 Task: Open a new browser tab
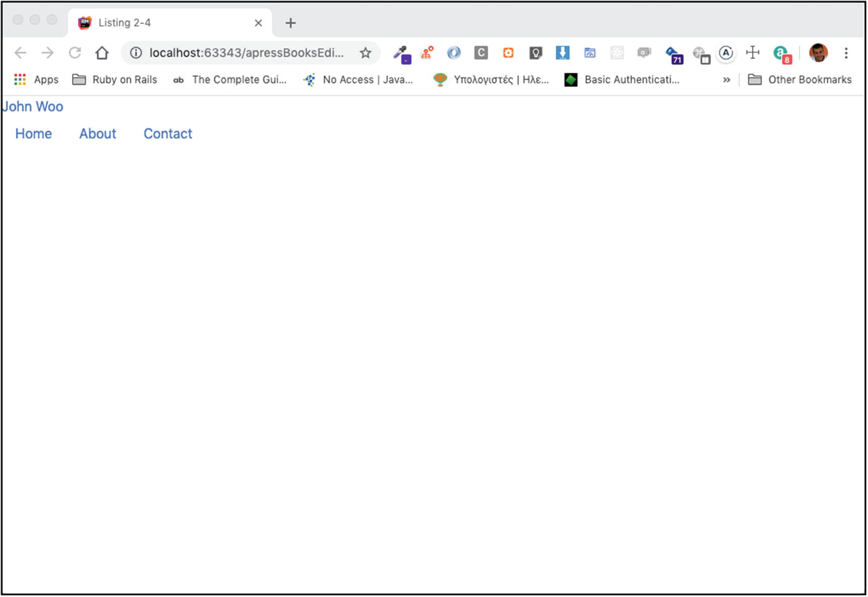point(290,23)
